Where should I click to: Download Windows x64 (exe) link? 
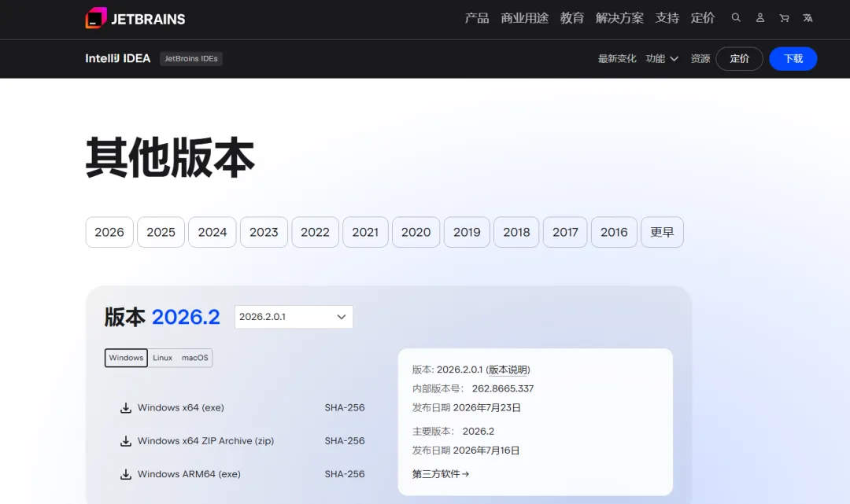point(180,407)
